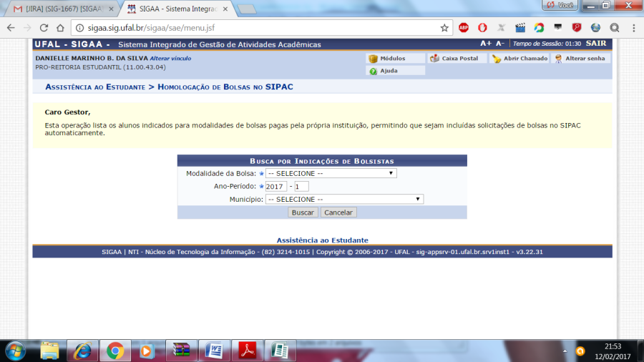Open the Ajuda help icon
The width and height of the screenshot is (644, 362).
point(374,71)
